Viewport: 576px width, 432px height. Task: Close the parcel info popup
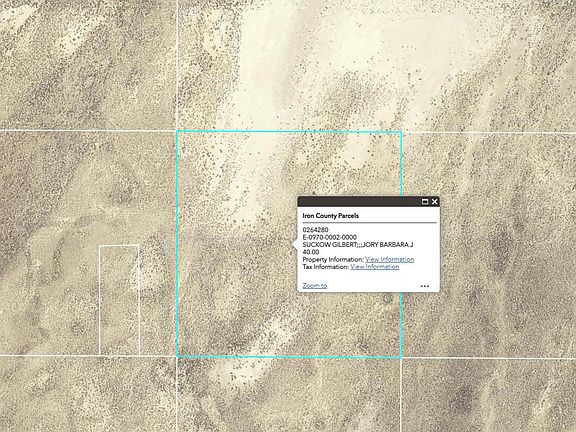(x=435, y=202)
